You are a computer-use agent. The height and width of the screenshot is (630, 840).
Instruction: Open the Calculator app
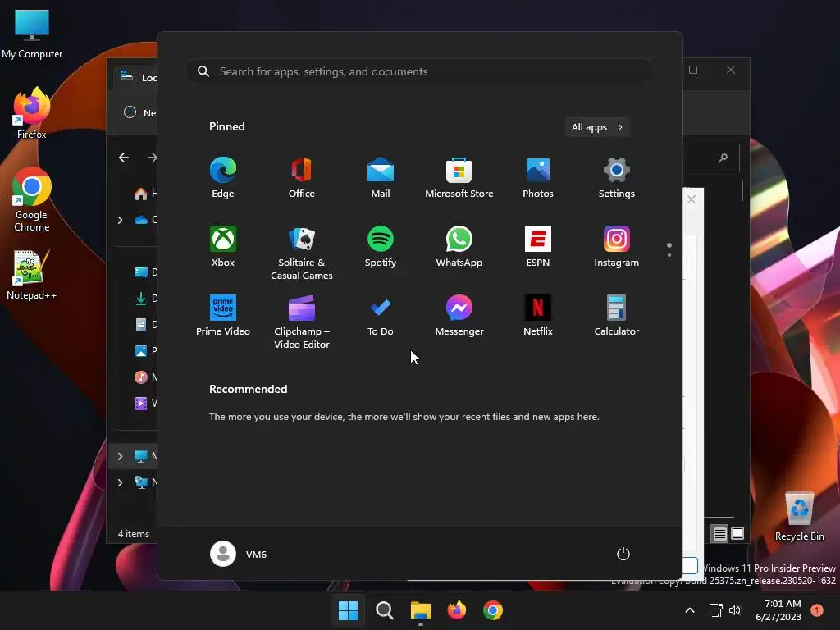click(617, 316)
